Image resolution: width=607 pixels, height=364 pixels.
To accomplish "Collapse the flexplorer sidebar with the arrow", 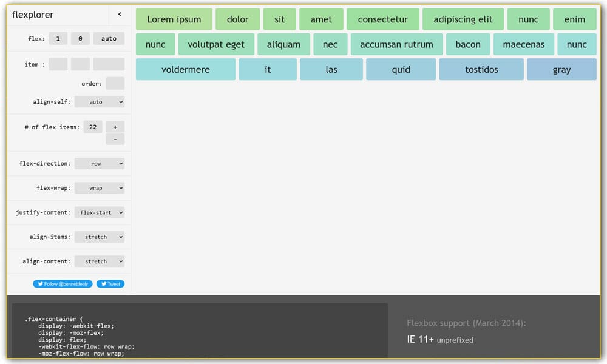I will tap(120, 15).
